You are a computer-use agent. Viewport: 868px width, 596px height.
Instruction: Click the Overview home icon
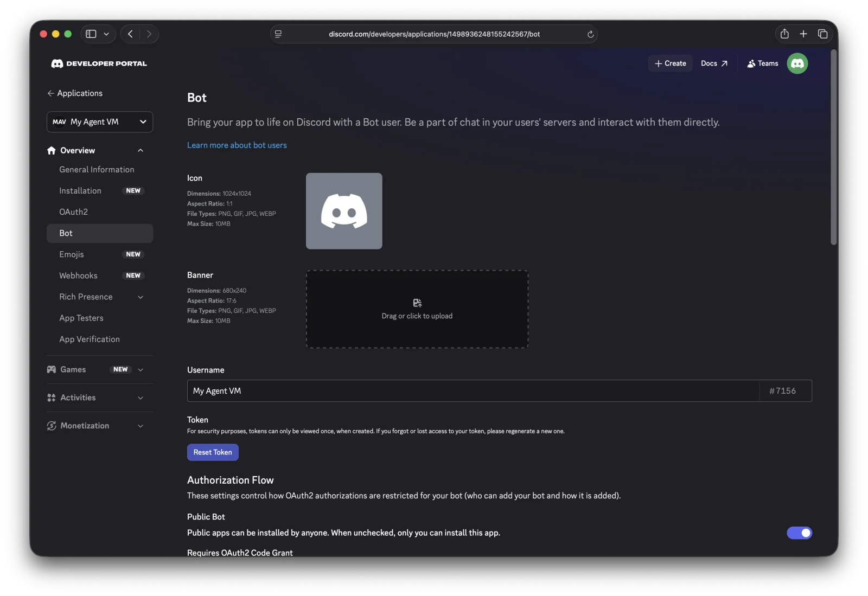click(x=52, y=150)
